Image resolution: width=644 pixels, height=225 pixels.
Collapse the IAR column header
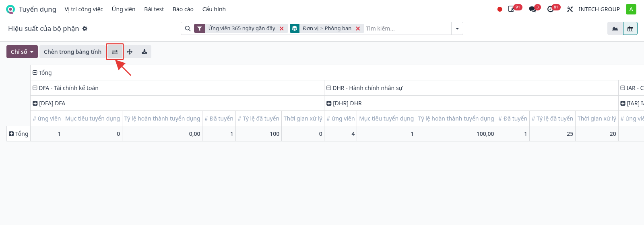[x=632, y=88]
